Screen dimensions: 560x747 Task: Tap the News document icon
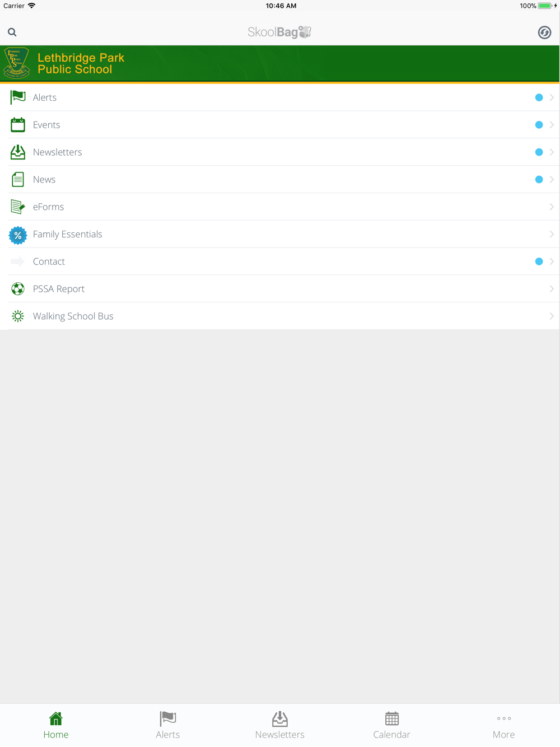point(18,180)
